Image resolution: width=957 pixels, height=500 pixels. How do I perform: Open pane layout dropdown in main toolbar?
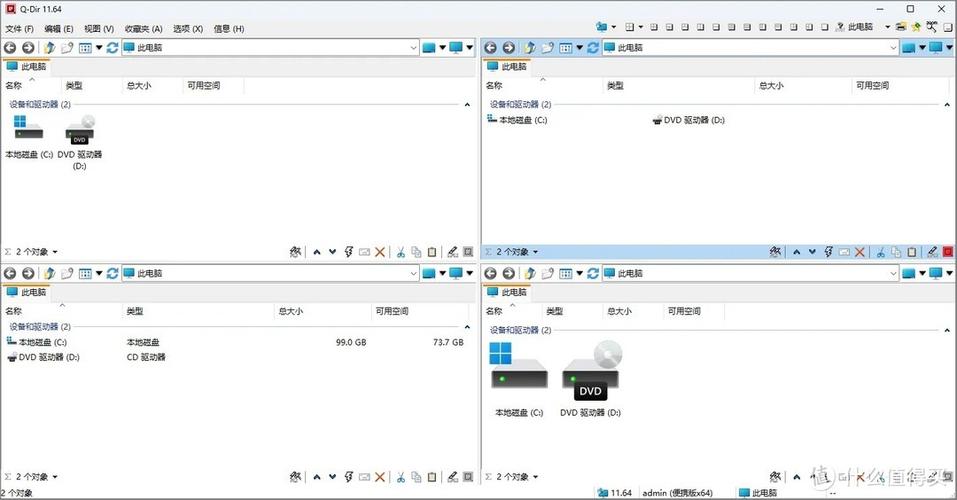[x=641, y=27]
